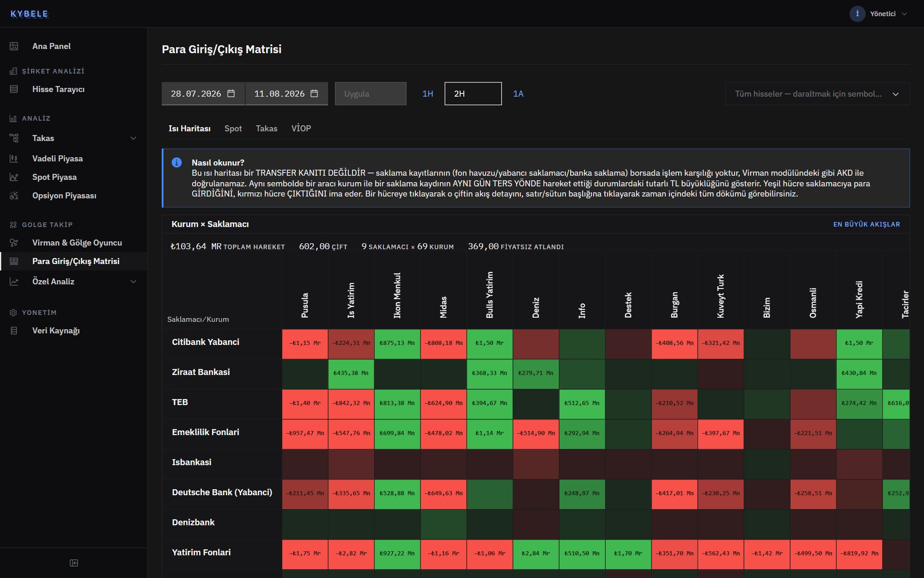Switch to the Takas tab
The width and height of the screenshot is (924, 578).
[x=267, y=129]
